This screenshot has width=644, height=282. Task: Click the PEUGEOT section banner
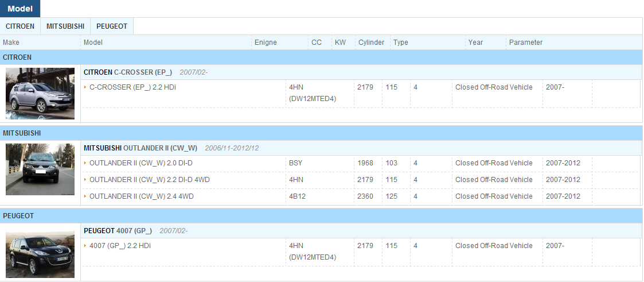coord(321,216)
